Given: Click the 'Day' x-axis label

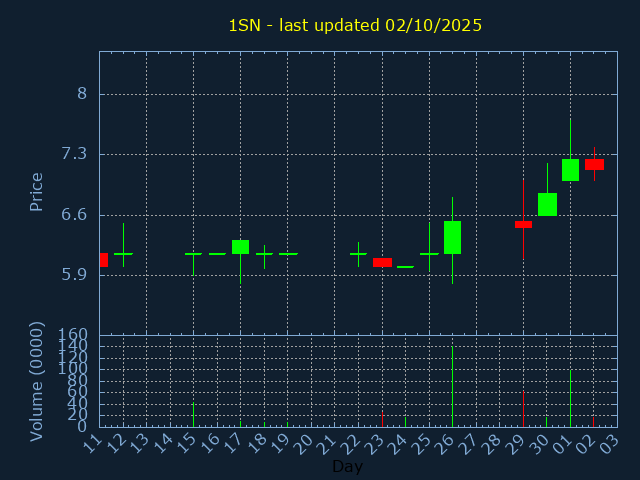Looking at the screenshot, I should [x=347, y=466].
